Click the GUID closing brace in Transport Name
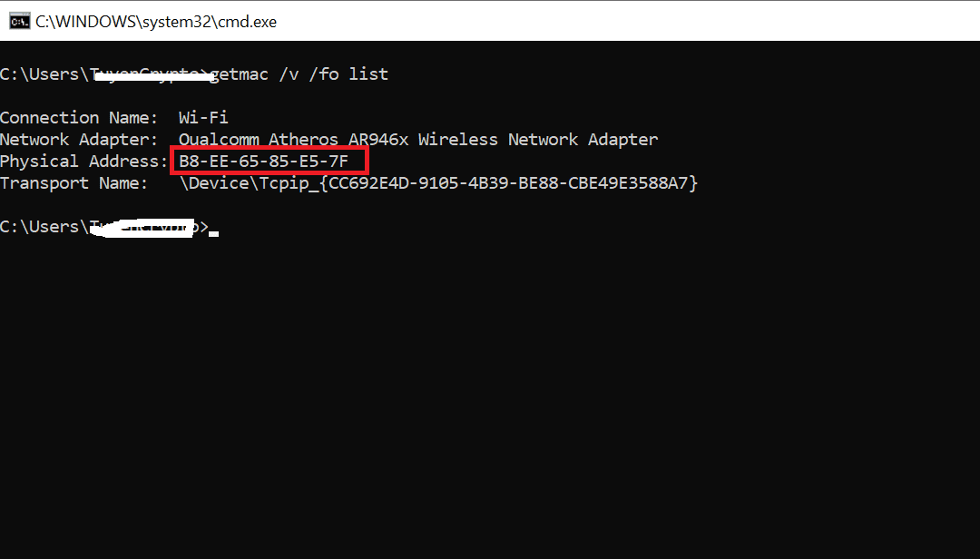This screenshot has width=980, height=559. pyautogui.click(x=693, y=183)
